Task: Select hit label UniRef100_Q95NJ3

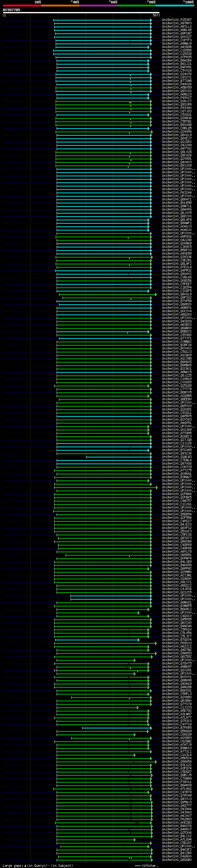Action: tap(177, 803)
